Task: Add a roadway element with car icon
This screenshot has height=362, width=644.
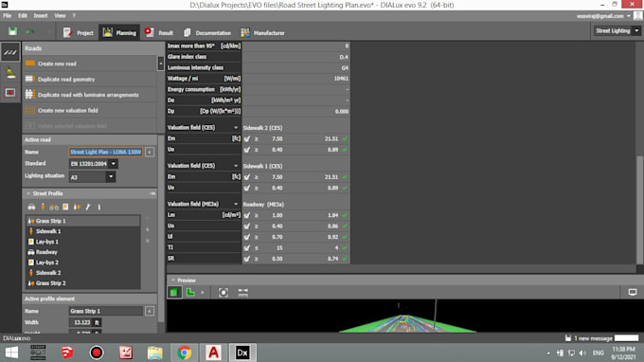Action: [31, 208]
